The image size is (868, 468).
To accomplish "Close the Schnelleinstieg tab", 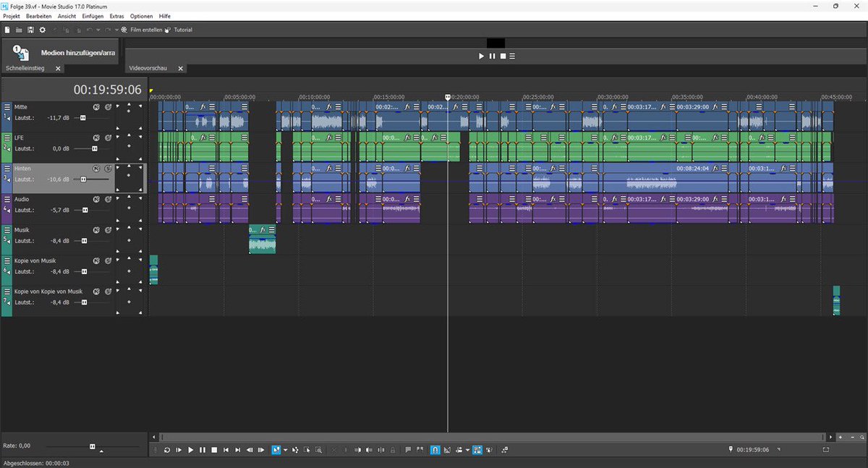I will point(58,68).
